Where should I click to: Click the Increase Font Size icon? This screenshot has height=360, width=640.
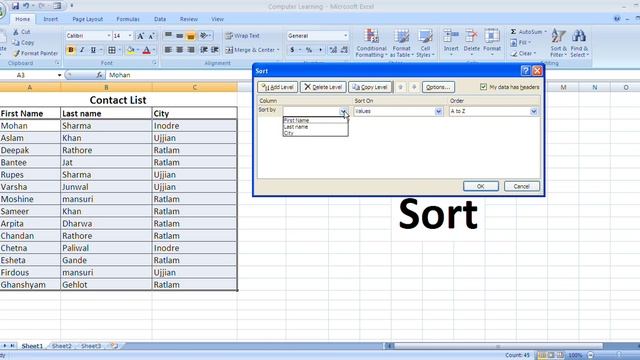[x=140, y=36]
